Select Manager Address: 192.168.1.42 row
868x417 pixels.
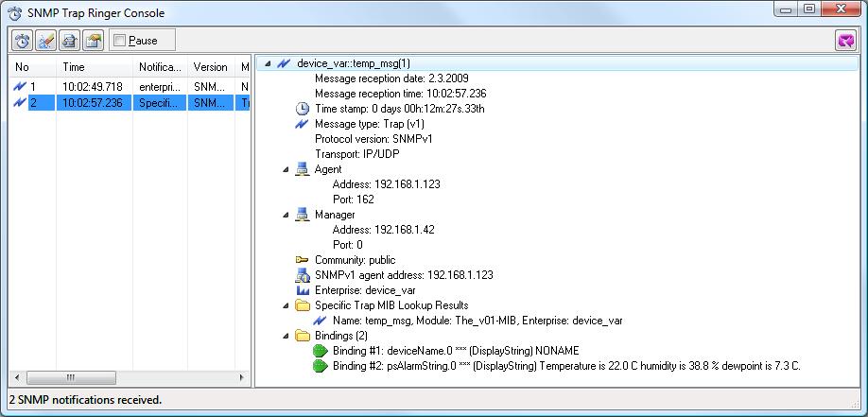384,229
